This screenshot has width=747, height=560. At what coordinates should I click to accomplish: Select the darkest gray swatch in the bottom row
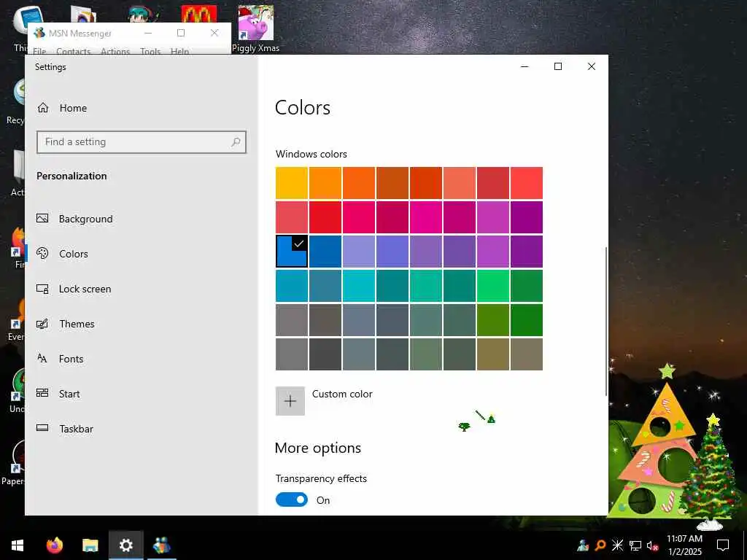[x=325, y=354]
